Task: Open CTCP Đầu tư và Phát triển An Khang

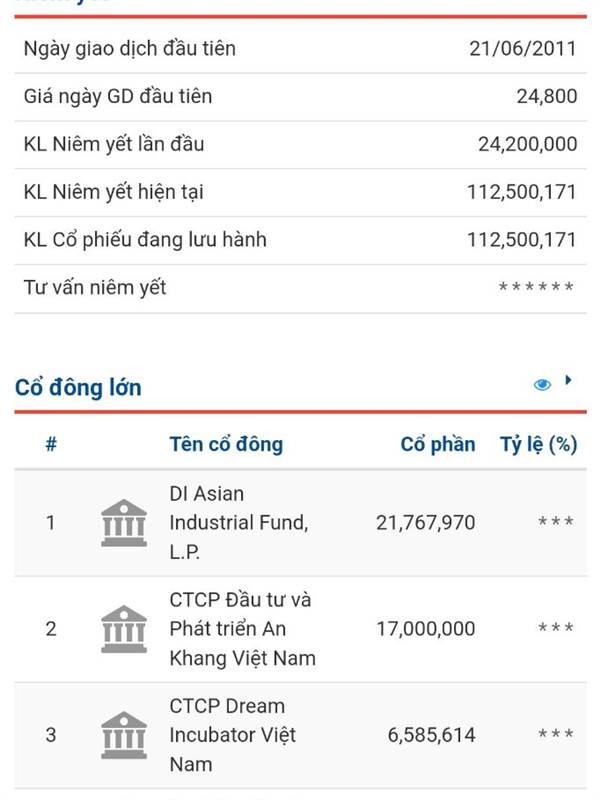Action: [x=242, y=629]
